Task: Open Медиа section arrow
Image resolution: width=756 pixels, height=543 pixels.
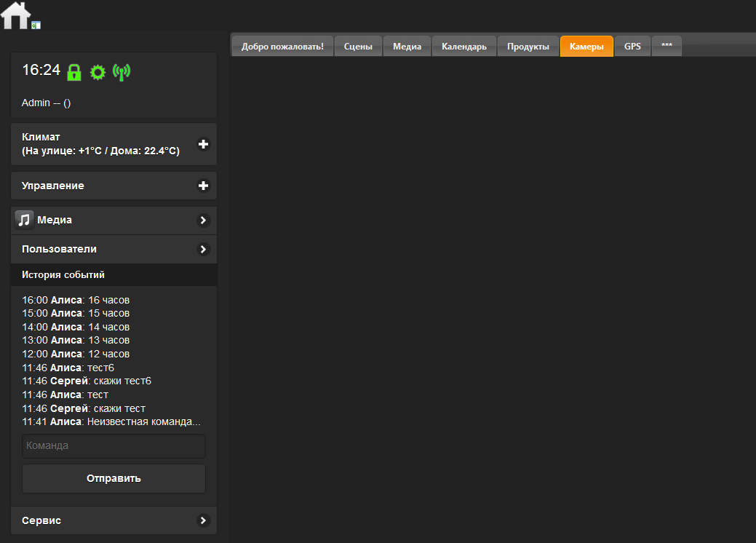Action: (x=203, y=220)
